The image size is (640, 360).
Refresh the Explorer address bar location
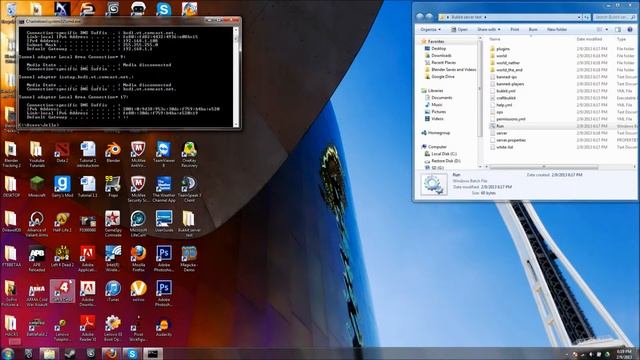pyautogui.click(x=587, y=17)
